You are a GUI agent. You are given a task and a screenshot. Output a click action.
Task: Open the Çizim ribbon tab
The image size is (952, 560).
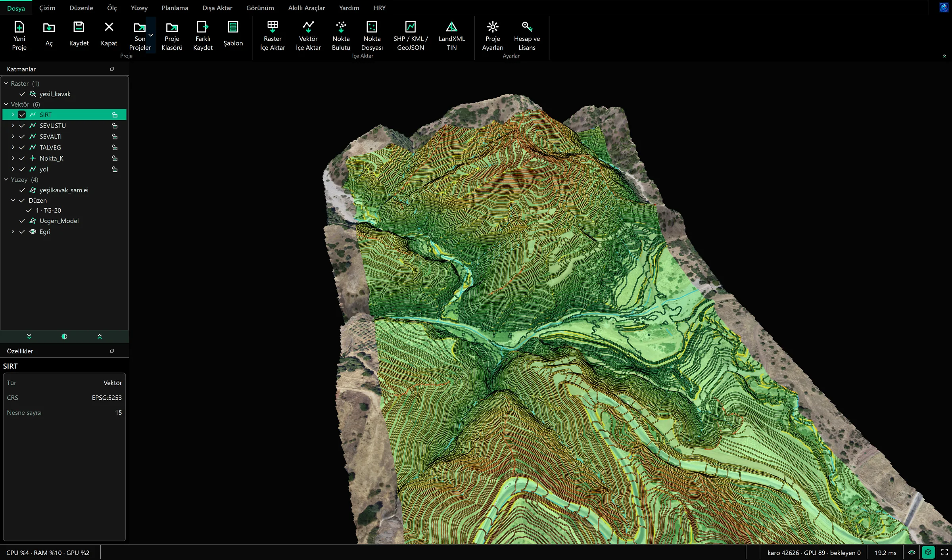point(47,8)
